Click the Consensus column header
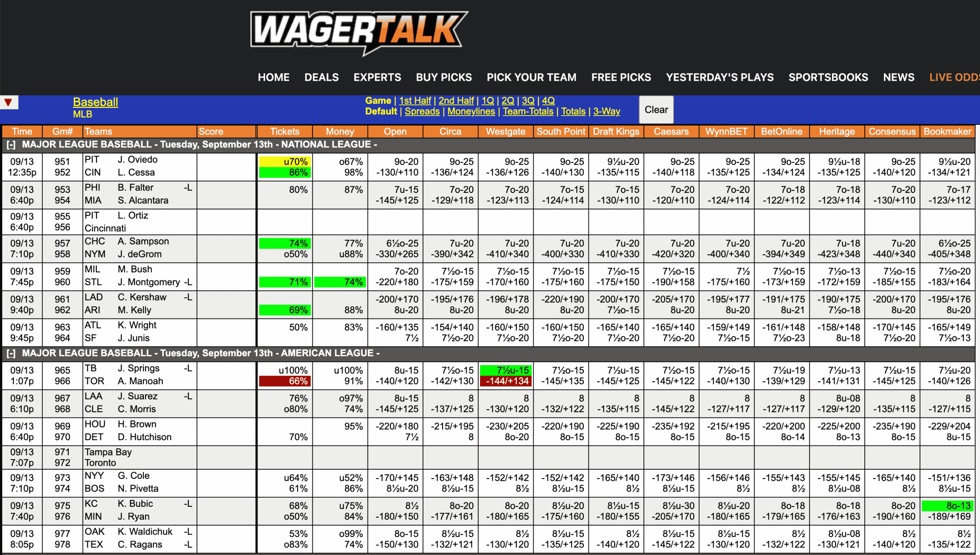The width and height of the screenshot is (980, 555). coord(892,132)
